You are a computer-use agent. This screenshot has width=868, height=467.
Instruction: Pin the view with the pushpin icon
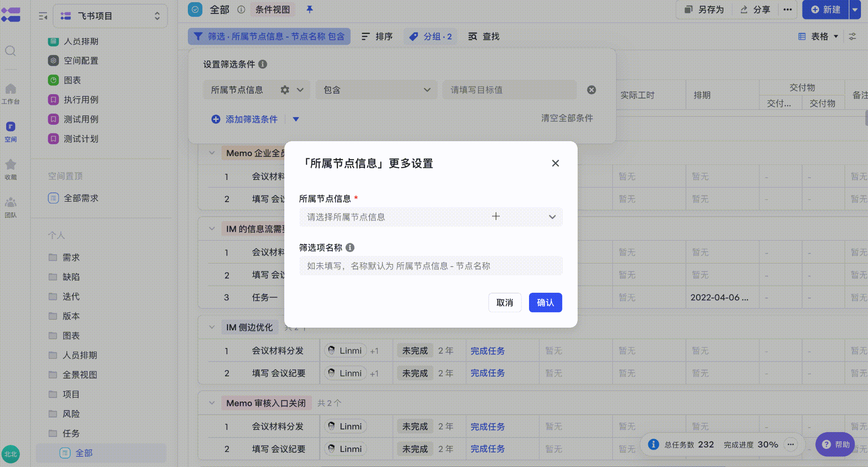309,9
